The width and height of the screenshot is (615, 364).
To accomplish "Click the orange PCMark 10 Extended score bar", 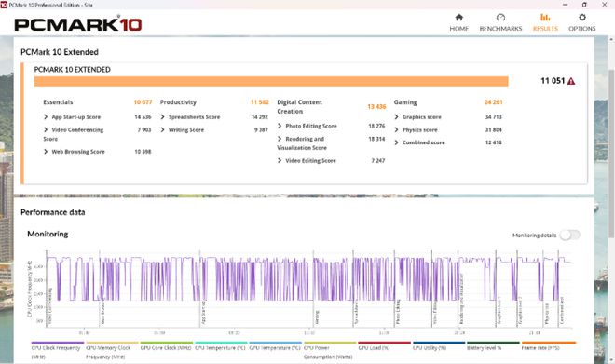I will point(271,81).
